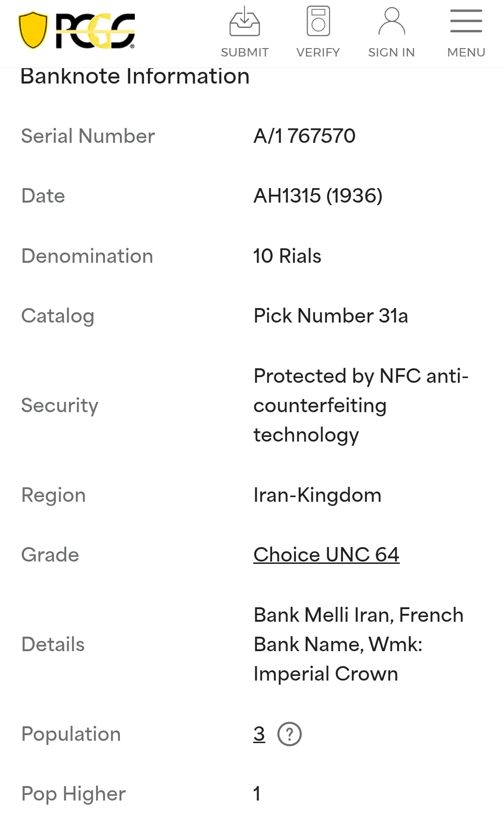The width and height of the screenshot is (504, 829).
Task: Select the VERIFY label in the header
Action: (318, 52)
